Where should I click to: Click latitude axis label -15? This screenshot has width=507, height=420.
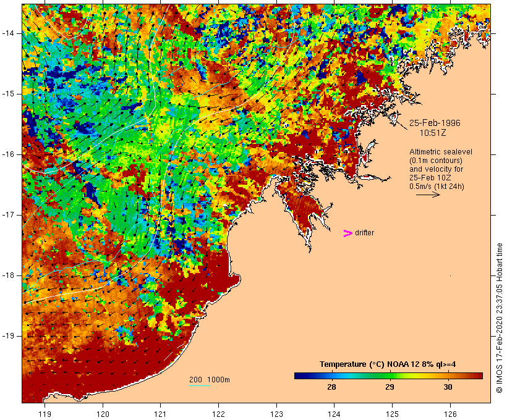pos(8,94)
